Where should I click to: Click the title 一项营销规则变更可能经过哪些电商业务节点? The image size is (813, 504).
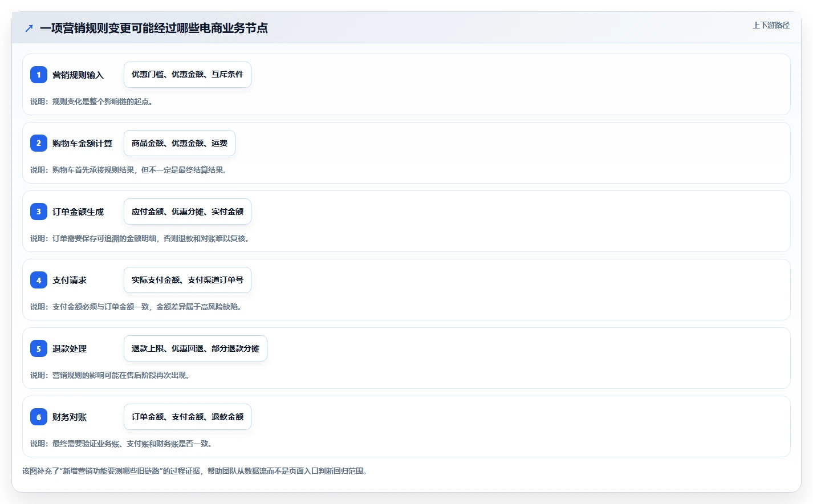click(154, 28)
